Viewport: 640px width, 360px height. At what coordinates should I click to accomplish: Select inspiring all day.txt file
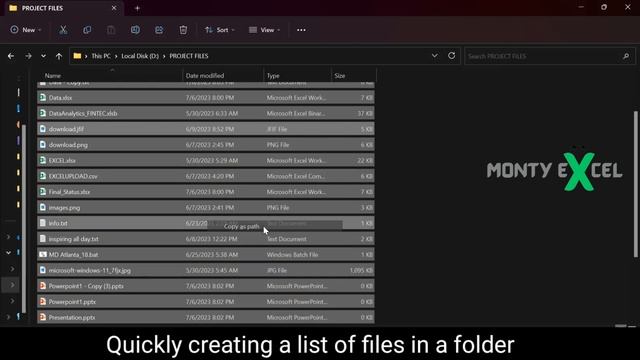click(x=206, y=239)
